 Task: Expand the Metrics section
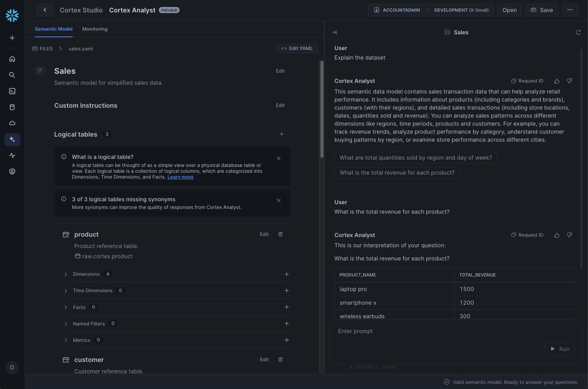click(x=66, y=340)
